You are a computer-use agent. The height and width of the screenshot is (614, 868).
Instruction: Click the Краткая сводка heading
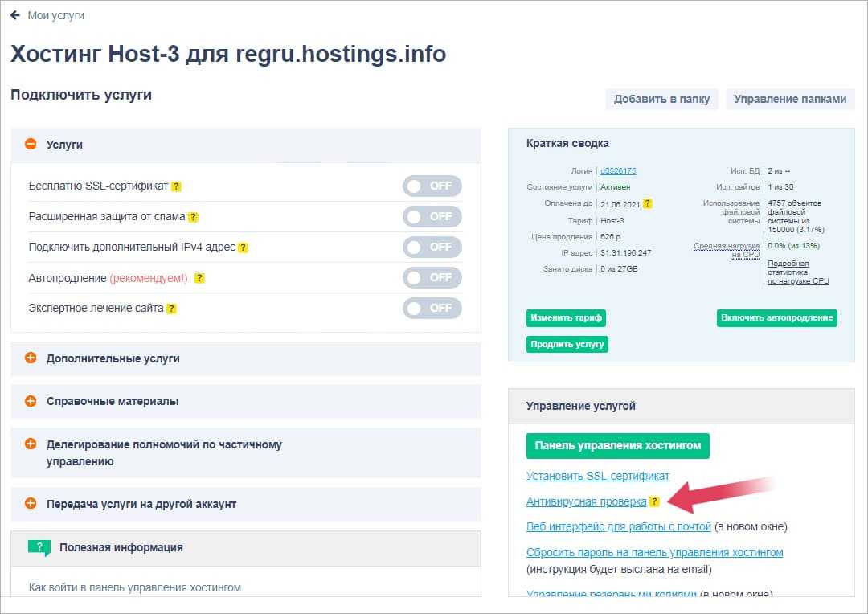coord(567,143)
